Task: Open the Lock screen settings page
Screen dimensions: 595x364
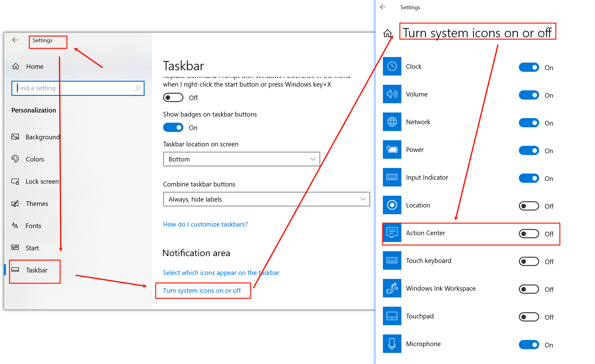Action: 42,181
